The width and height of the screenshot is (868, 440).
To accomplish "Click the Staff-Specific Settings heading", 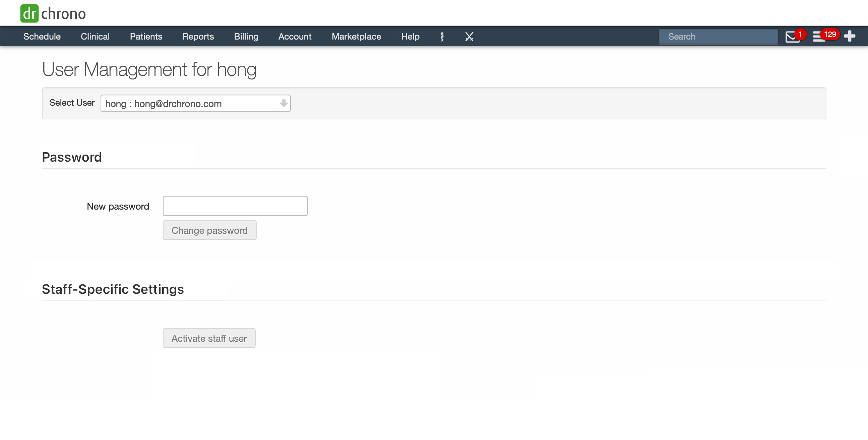I will tap(113, 289).
